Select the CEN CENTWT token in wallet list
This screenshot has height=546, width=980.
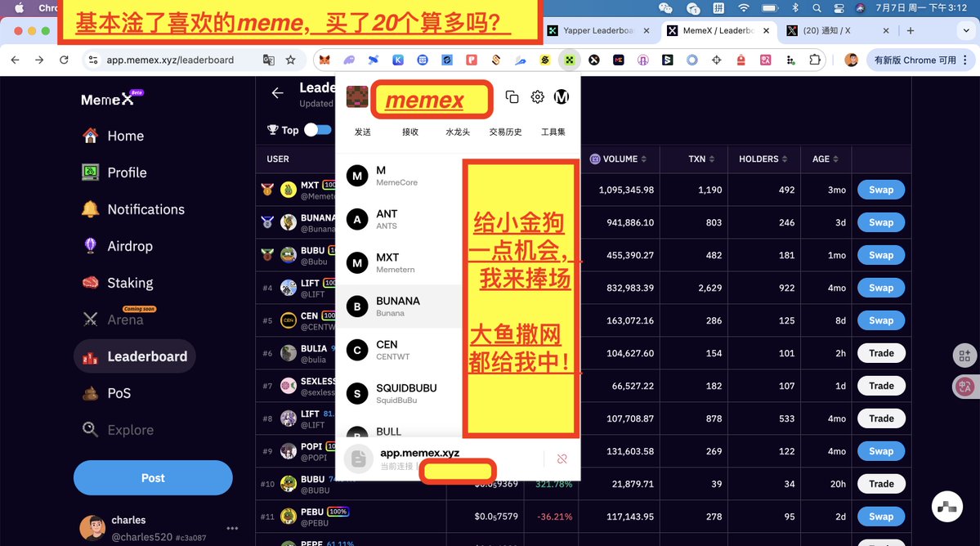400,351
